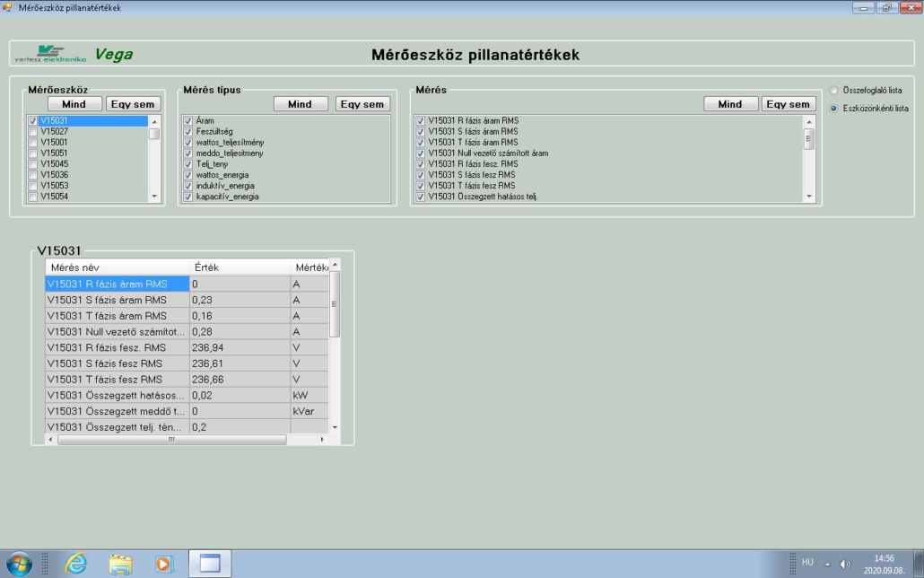Open Windows Media Player from the taskbar

click(x=163, y=563)
